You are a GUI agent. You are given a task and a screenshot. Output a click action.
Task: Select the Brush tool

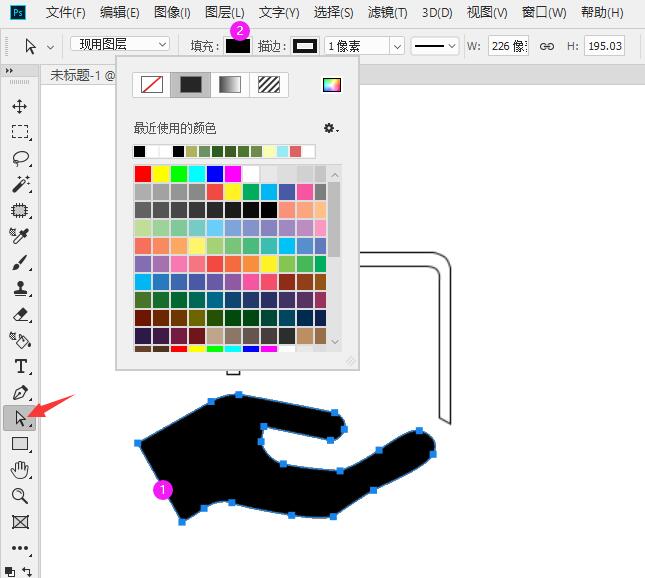pos(20,262)
